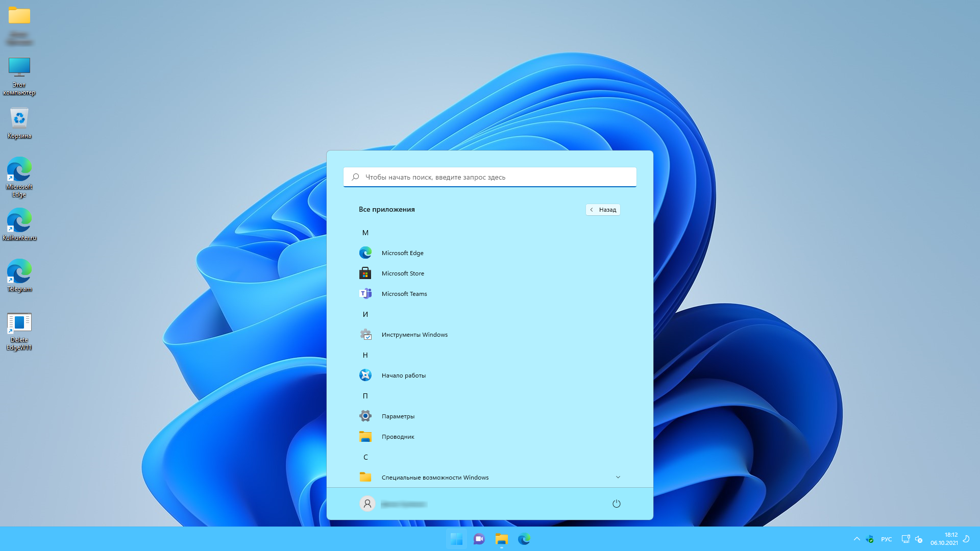Show hidden system tray icons chevron
The height and width of the screenshot is (551, 980).
click(x=856, y=539)
